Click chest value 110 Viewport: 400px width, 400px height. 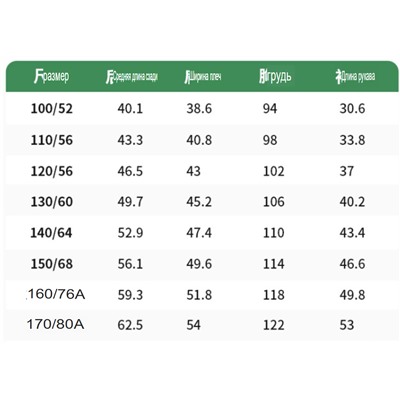pyautogui.click(x=274, y=233)
